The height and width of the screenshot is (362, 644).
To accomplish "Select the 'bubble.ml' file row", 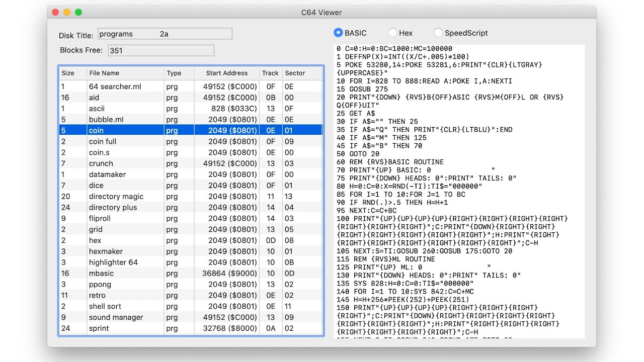I will [191, 120].
